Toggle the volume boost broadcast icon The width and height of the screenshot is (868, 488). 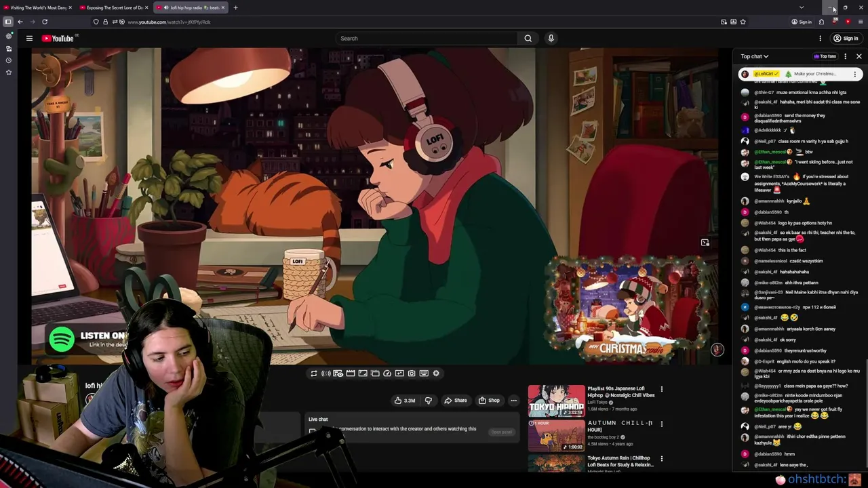(326, 373)
